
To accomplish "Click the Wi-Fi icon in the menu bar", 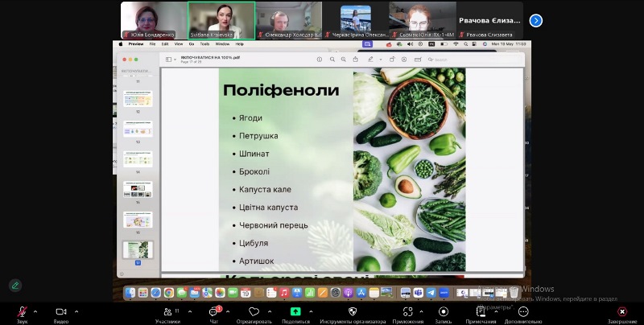I will [x=456, y=44].
